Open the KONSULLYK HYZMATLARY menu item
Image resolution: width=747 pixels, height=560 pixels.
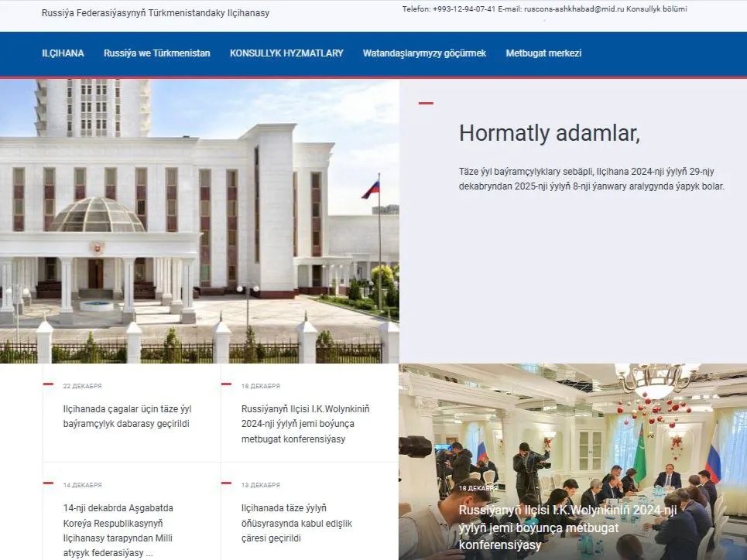[286, 53]
